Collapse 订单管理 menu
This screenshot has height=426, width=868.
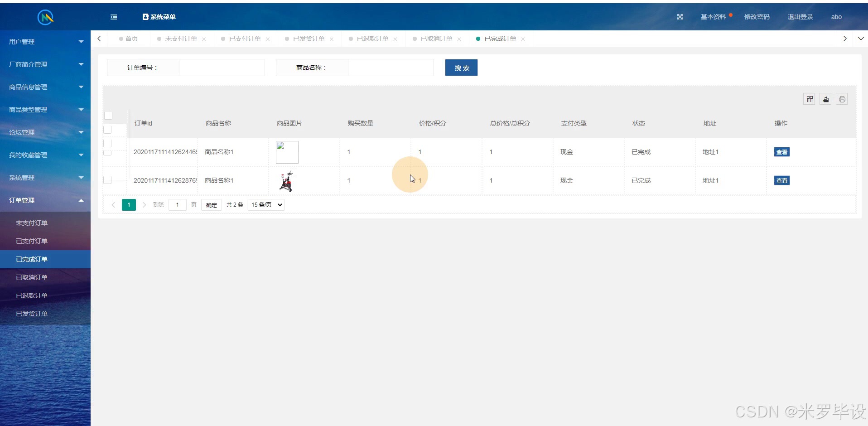point(45,200)
